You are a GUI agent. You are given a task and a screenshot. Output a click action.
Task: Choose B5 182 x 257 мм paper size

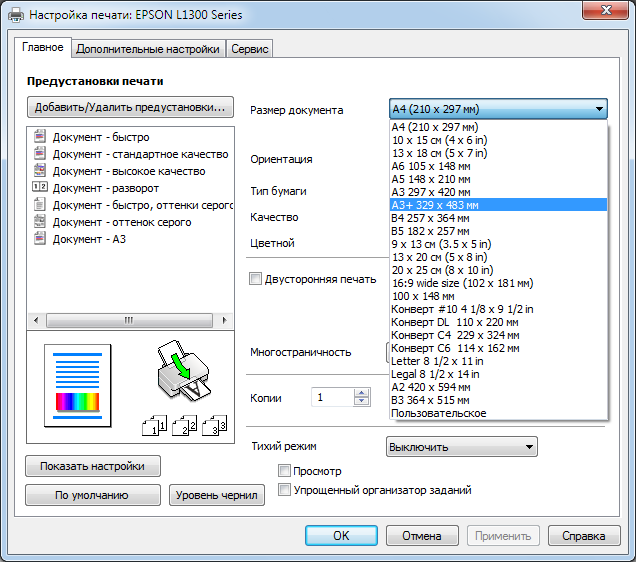pos(498,231)
